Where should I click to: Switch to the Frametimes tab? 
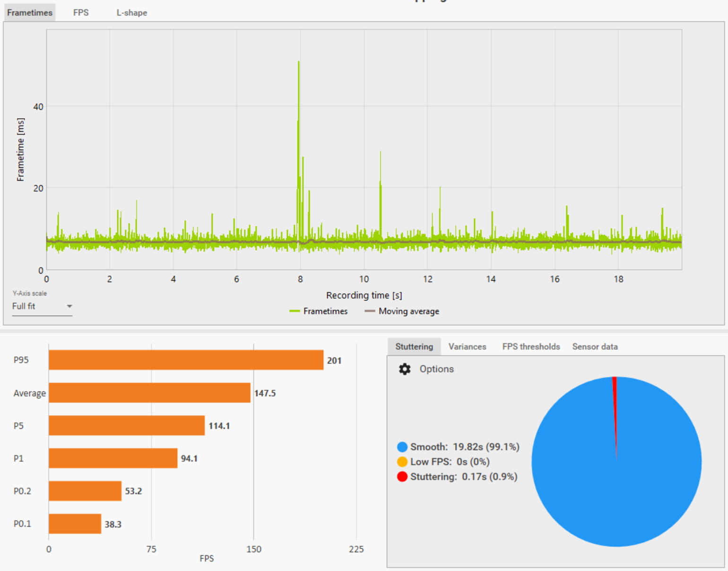tap(30, 13)
